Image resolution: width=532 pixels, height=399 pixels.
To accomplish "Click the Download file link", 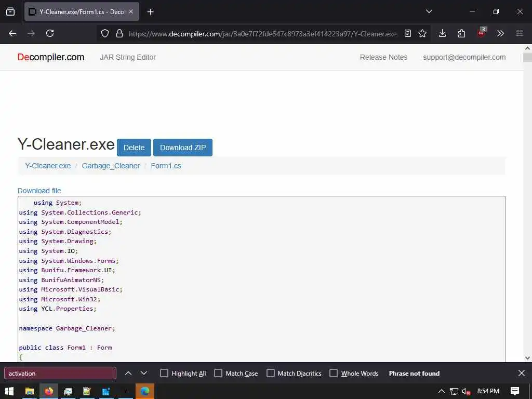I will click(x=39, y=191).
